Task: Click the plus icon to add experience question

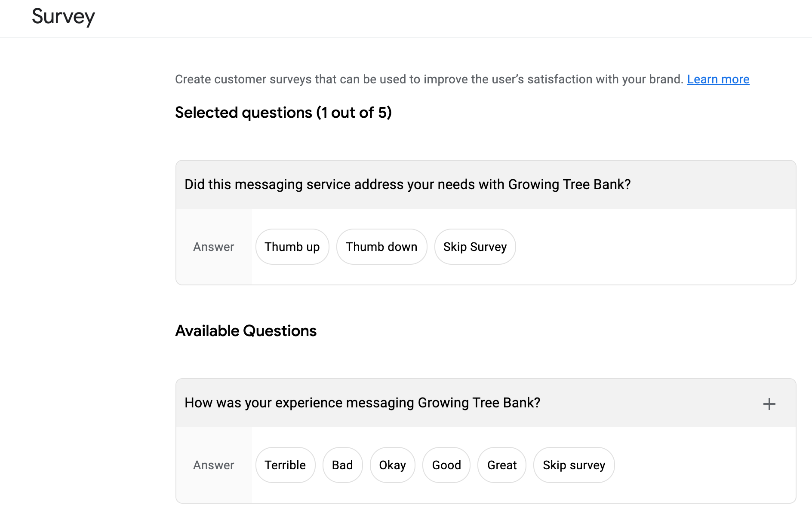Action: tap(769, 404)
